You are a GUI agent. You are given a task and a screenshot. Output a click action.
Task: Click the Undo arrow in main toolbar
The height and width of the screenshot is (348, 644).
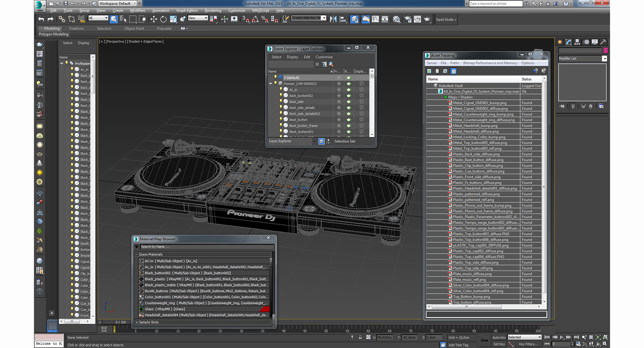(x=41, y=19)
